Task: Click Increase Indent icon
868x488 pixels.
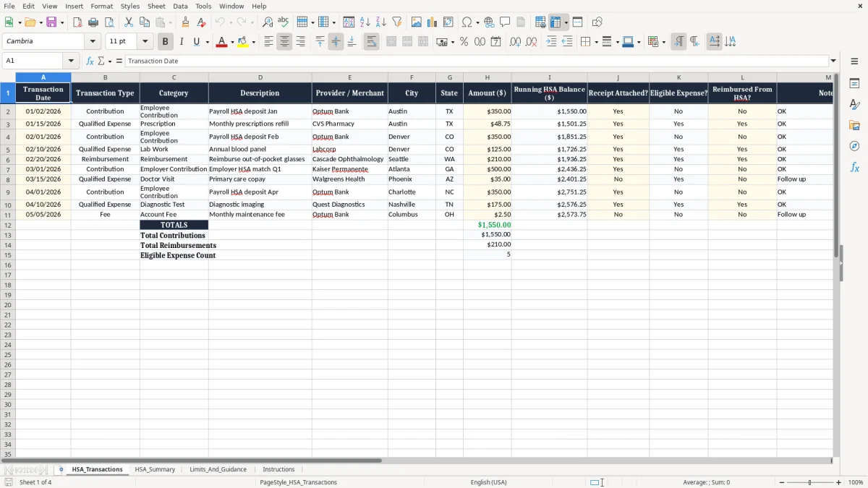Action: click(551, 42)
